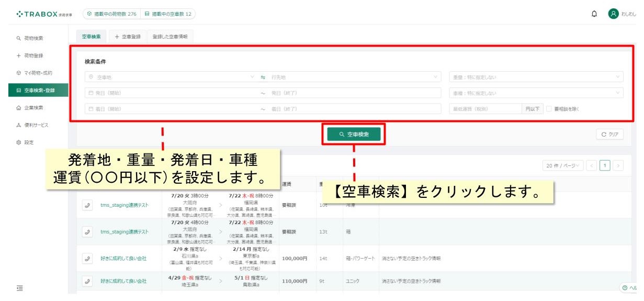644x301 pixels.
Task: Switch to the 登録した空車情報 tab
Action: tap(170, 37)
